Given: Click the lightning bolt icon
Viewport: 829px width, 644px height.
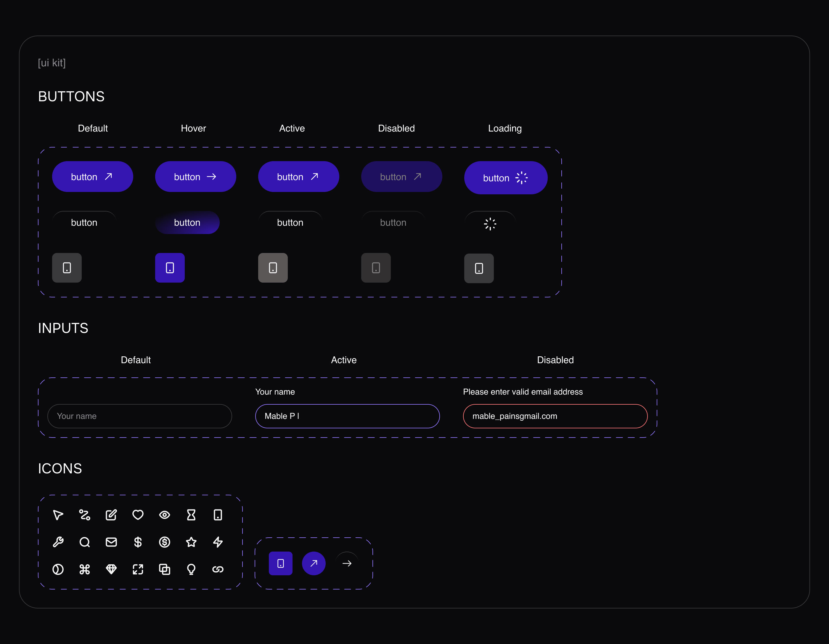Looking at the screenshot, I should (x=218, y=542).
